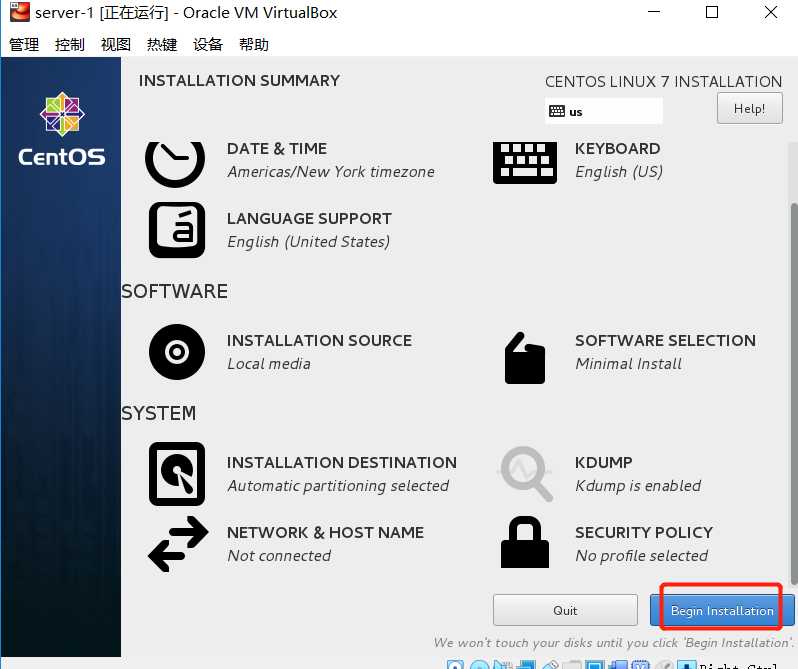
Task: Click the CentOS logo in sidebar
Action: [62, 129]
